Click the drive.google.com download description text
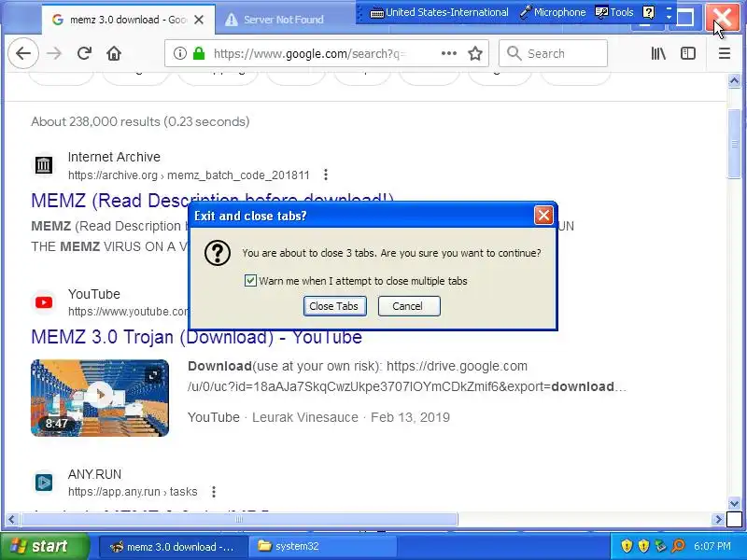This screenshot has width=747, height=560. pos(406,376)
